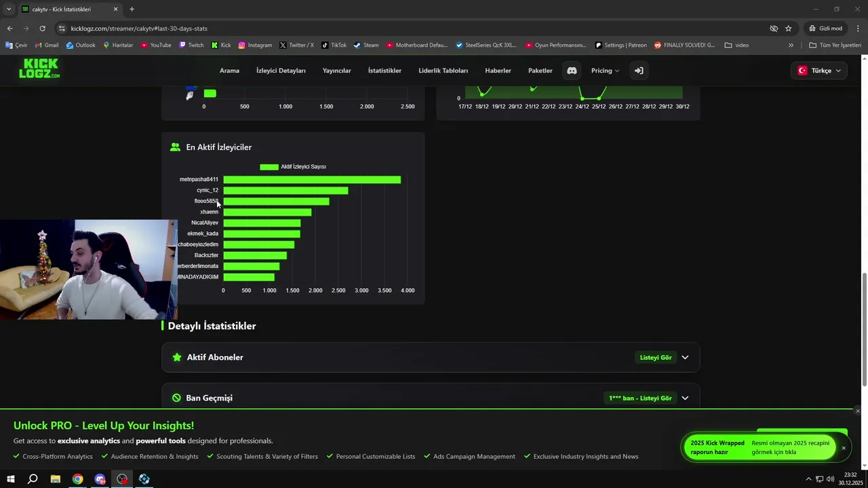Click the streamer webcam overlay
This screenshot has height=488, width=868.
(x=88, y=269)
